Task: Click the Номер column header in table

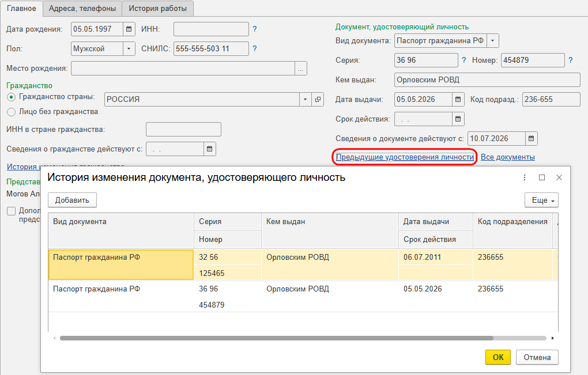Action: tap(228, 240)
